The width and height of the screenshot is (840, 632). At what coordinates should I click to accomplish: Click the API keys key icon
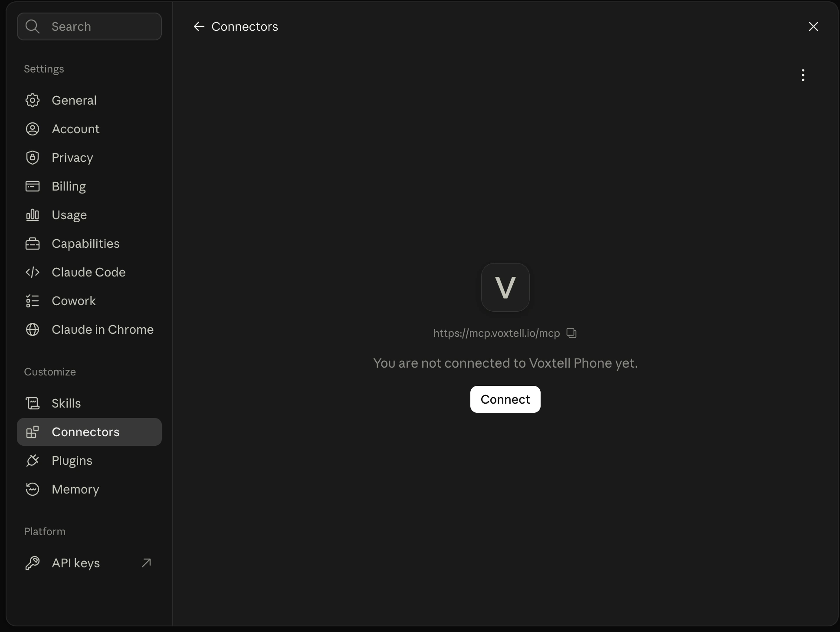point(33,563)
